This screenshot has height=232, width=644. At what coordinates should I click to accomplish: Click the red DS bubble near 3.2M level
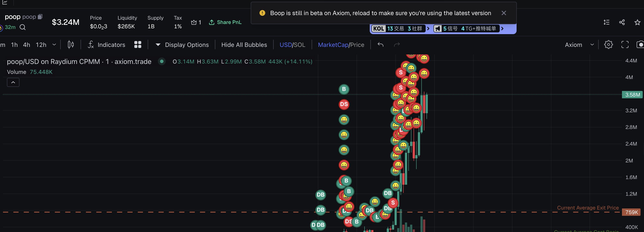click(344, 104)
